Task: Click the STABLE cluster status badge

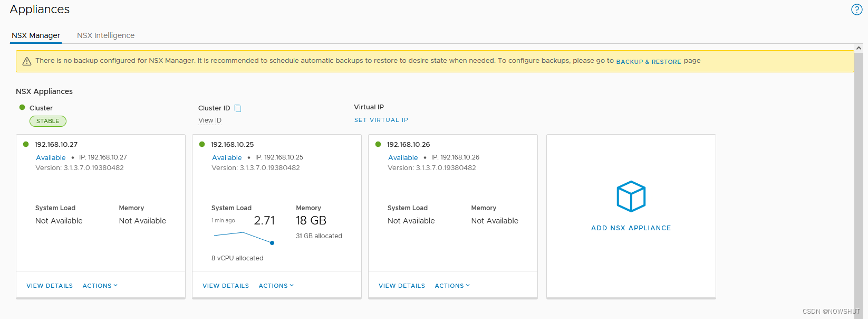Action: 48,121
